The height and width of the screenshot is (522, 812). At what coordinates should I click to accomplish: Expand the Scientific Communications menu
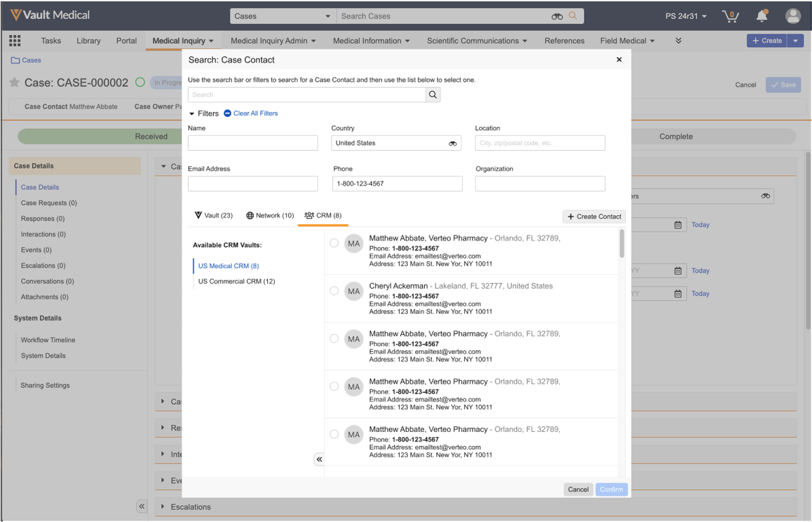pyautogui.click(x=477, y=41)
